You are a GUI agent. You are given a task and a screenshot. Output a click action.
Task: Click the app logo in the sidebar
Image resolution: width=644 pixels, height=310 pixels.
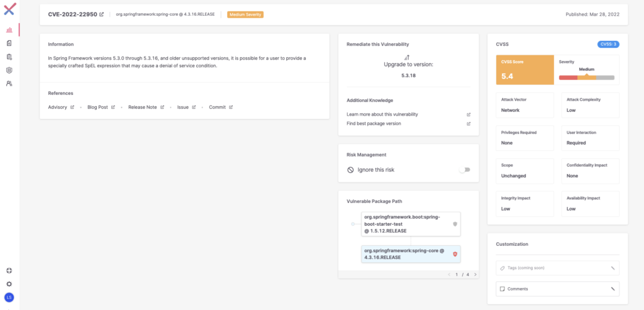(10, 9)
